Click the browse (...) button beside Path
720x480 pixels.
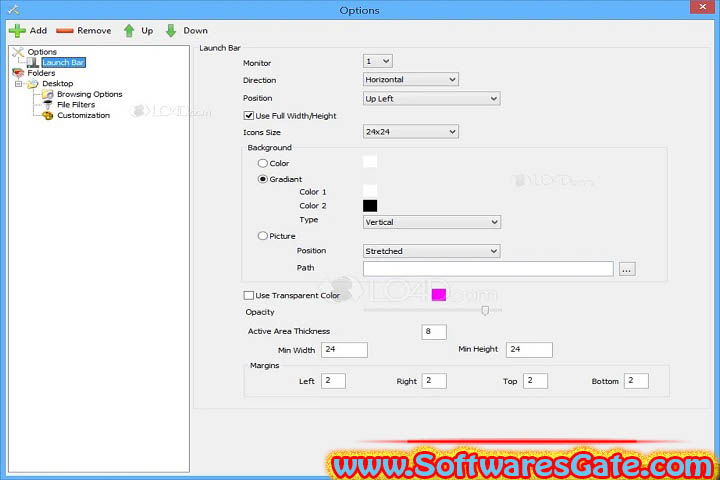coord(627,269)
